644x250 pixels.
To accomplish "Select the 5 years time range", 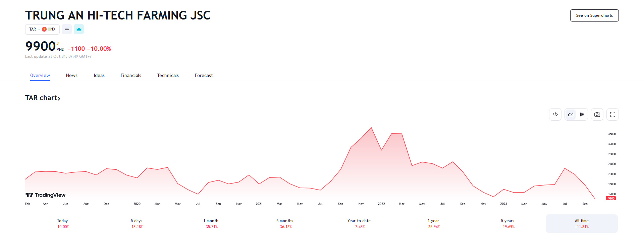I will 507,223.
